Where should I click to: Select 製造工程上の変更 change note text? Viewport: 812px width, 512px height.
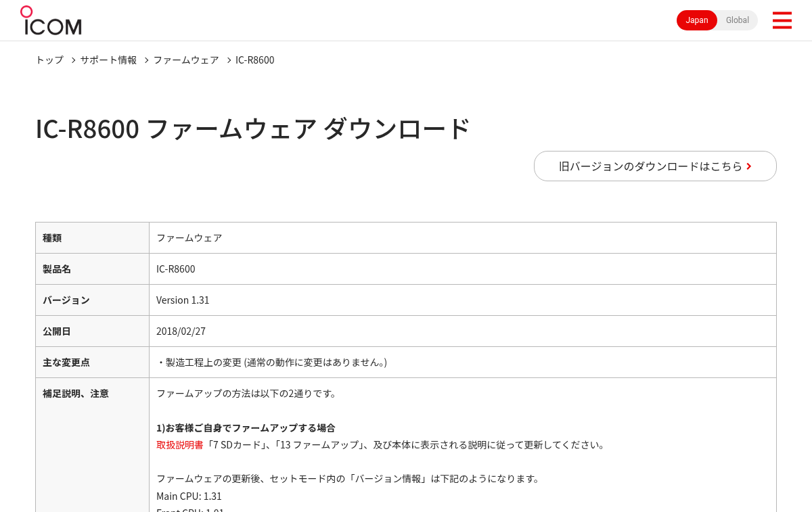click(272, 363)
